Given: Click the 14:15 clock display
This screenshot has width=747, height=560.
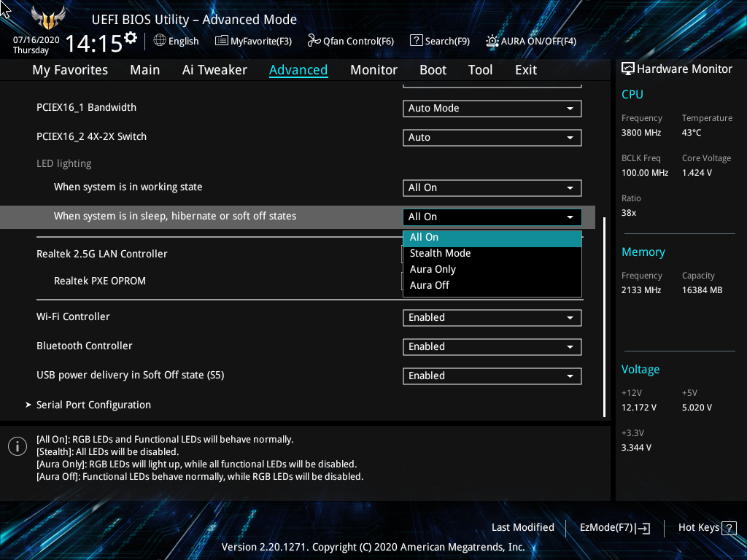Looking at the screenshot, I should (94, 44).
